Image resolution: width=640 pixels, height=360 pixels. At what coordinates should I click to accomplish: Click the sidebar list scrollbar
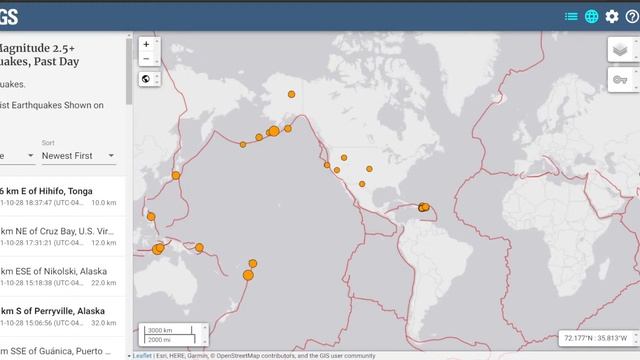tap(129, 72)
